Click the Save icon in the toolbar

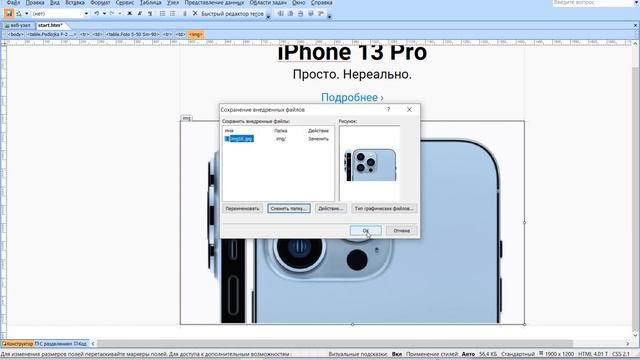point(9,13)
